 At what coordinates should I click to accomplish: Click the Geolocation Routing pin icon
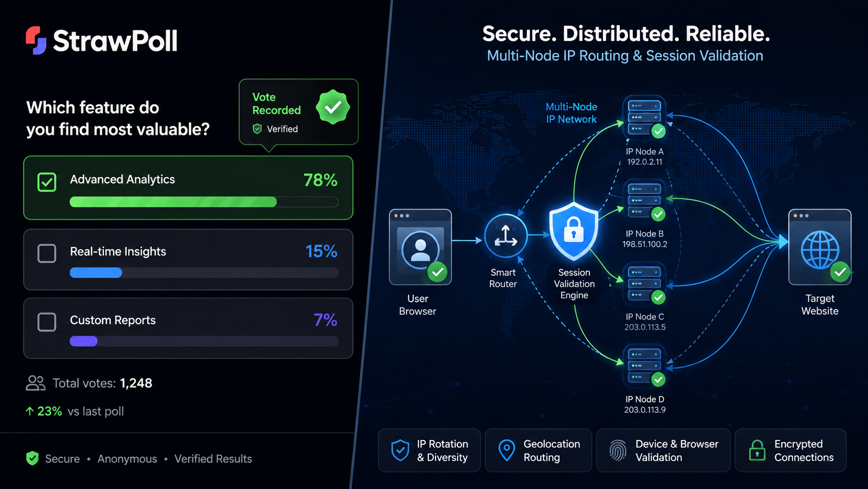click(x=507, y=450)
